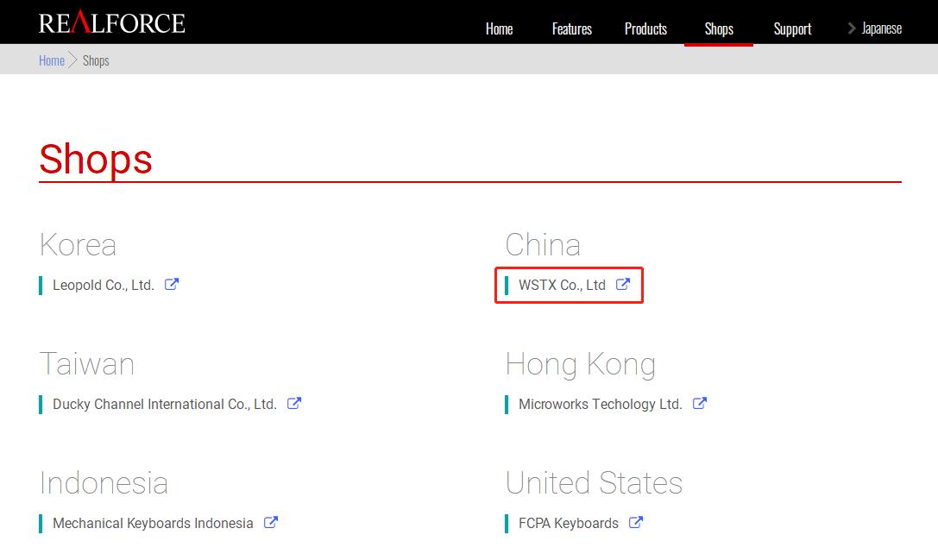Viewport: 938px width, 560px height.
Task: Switch language to Japanese
Action: pos(881,28)
